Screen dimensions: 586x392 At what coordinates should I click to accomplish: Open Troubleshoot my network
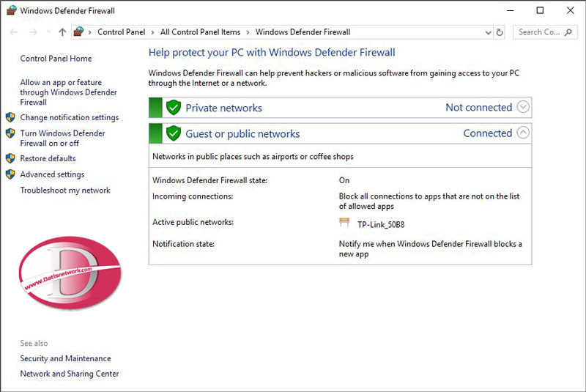click(x=65, y=191)
